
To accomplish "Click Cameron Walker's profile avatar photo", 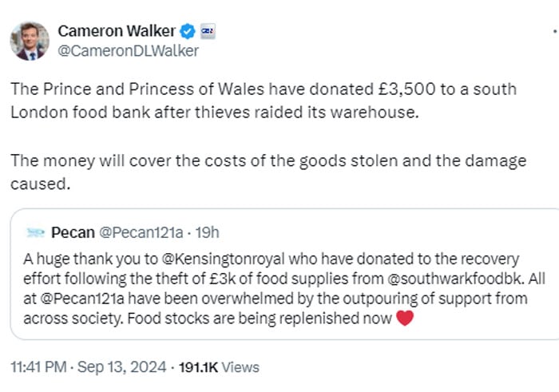I will pos(30,40).
